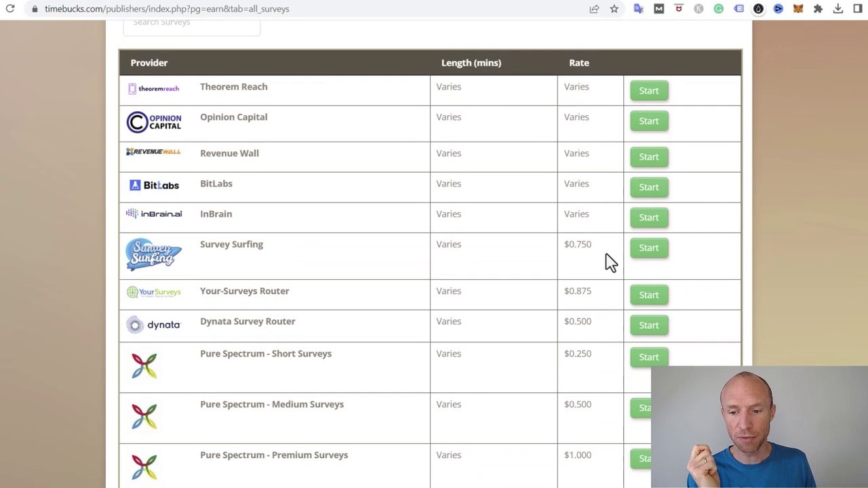Select Pure Spectrum - Premium Surveys text

pyautogui.click(x=274, y=455)
